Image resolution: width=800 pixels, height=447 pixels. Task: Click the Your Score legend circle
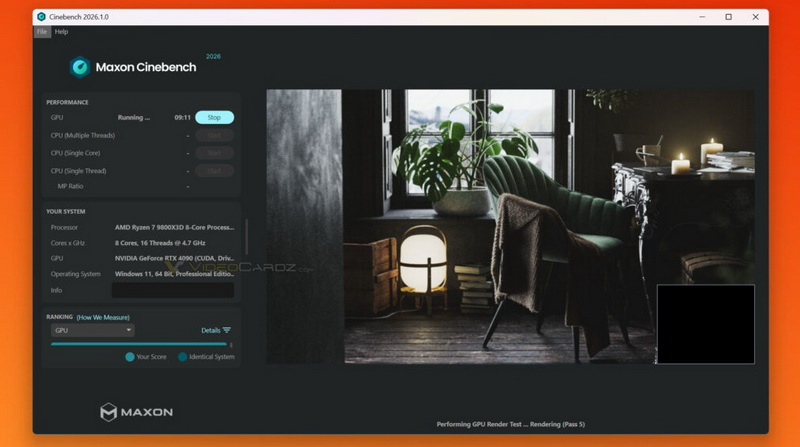130,357
